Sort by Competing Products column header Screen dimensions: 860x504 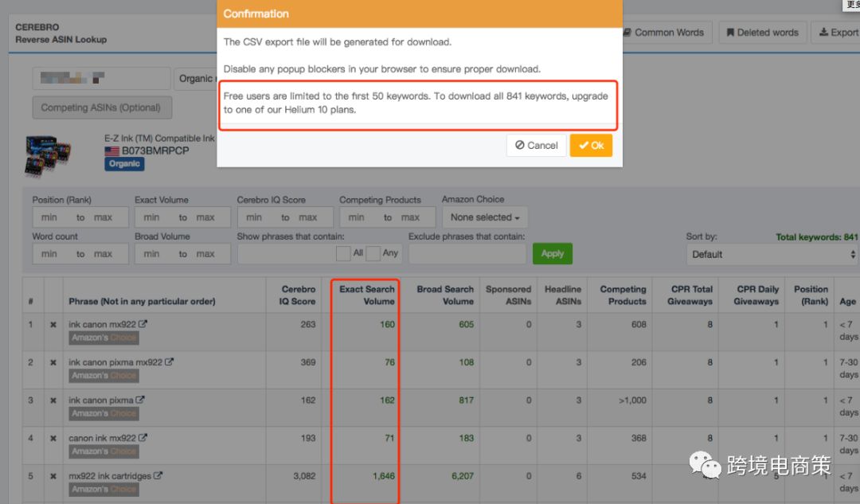click(x=623, y=295)
